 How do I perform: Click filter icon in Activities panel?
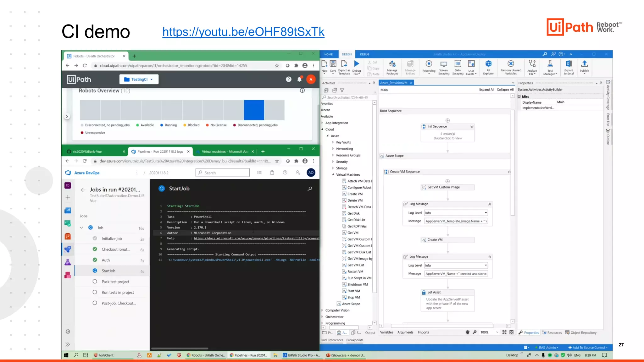(342, 90)
